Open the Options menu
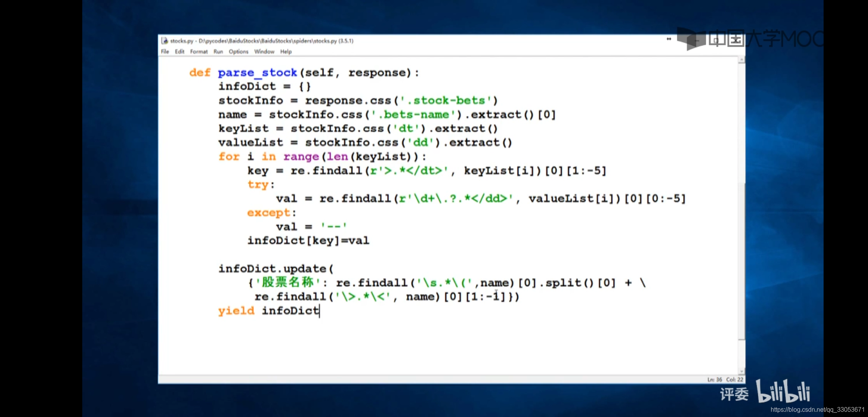 (x=239, y=52)
